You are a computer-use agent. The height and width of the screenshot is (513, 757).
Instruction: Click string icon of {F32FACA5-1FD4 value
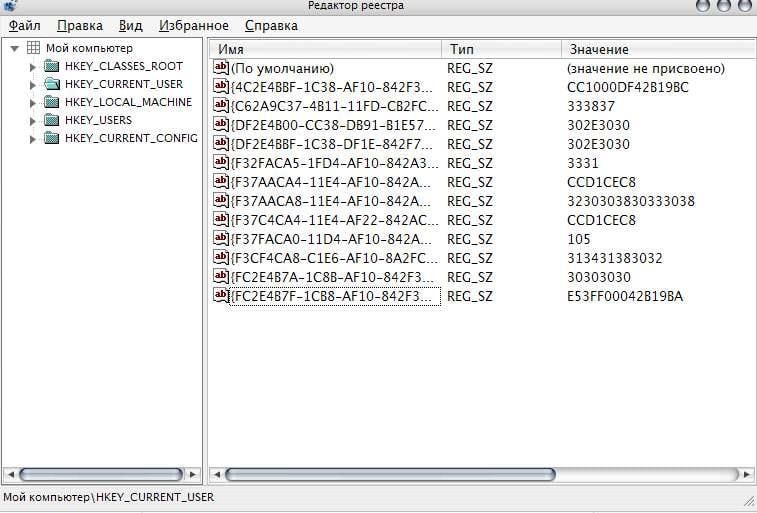(x=221, y=162)
